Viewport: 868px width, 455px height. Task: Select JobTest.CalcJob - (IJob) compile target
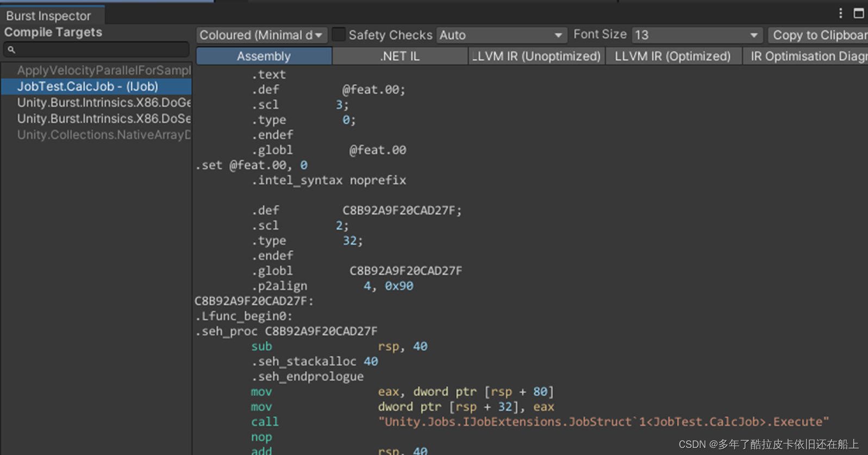[96, 86]
